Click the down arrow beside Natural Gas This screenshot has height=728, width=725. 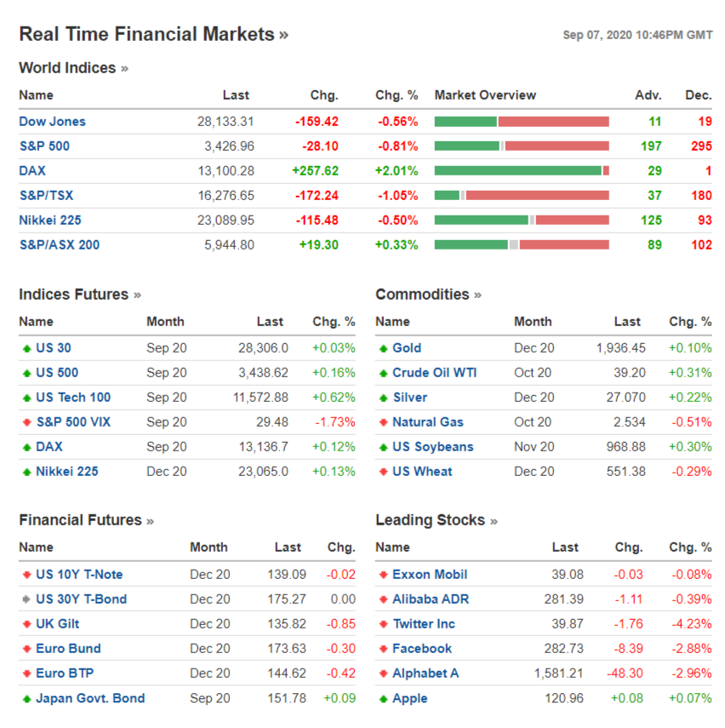click(x=384, y=422)
